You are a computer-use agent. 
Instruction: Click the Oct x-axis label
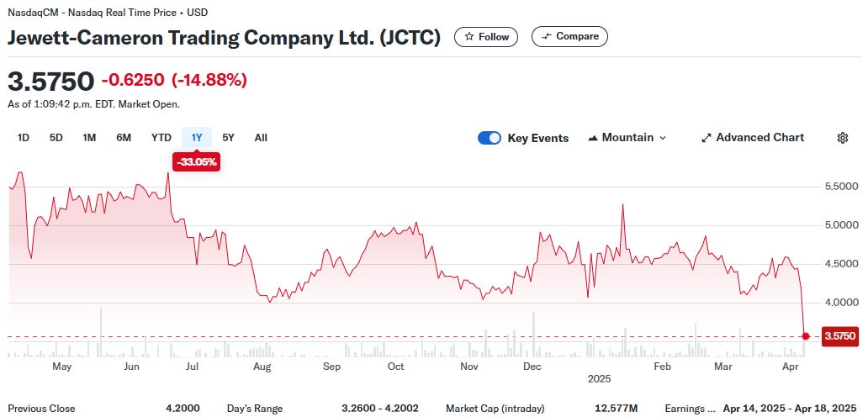click(x=396, y=367)
